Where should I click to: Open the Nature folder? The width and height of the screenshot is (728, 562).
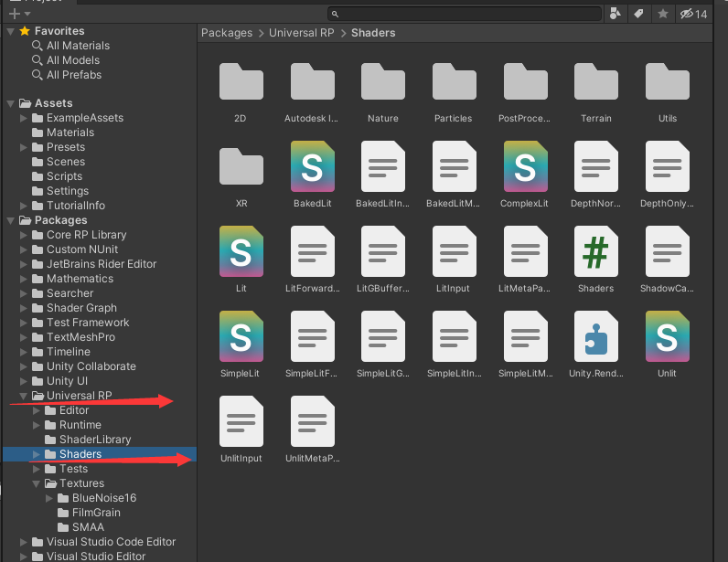tap(383, 81)
